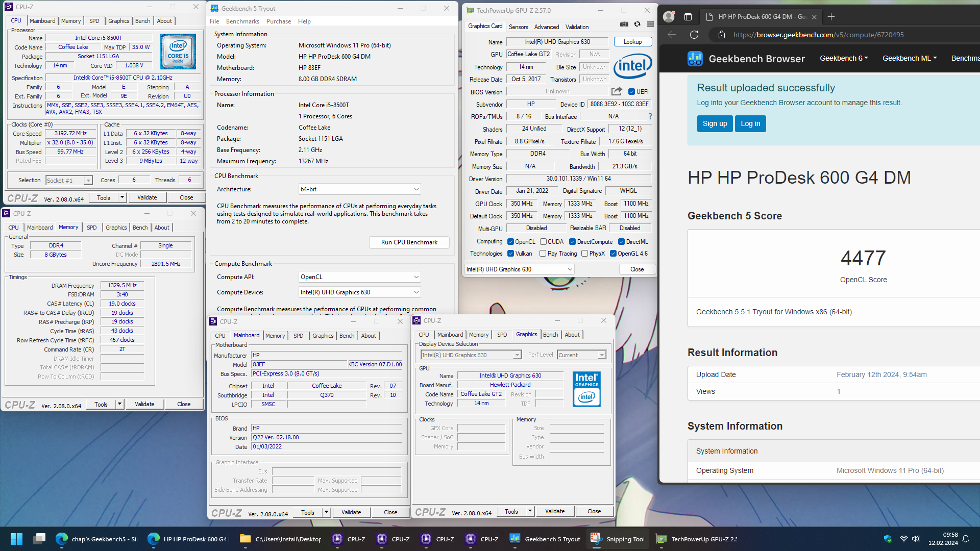
Task: Open browser profile avatar
Action: [668, 16]
